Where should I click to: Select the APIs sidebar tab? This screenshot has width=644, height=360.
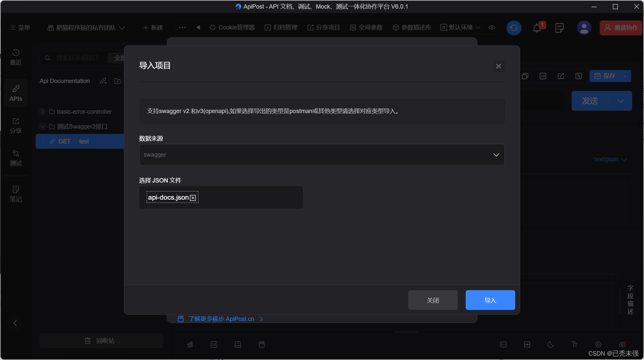(16, 94)
